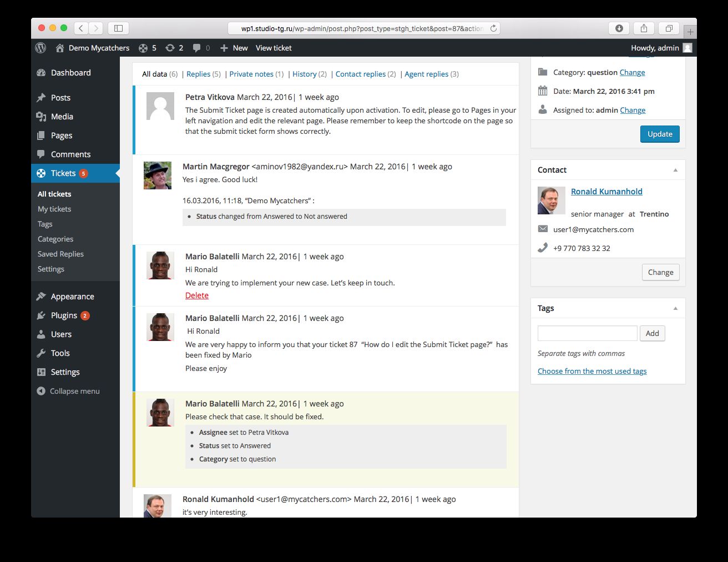Screen dimensions: 728x562
Task: Open the updates icon showing 2
Action: coord(170,48)
